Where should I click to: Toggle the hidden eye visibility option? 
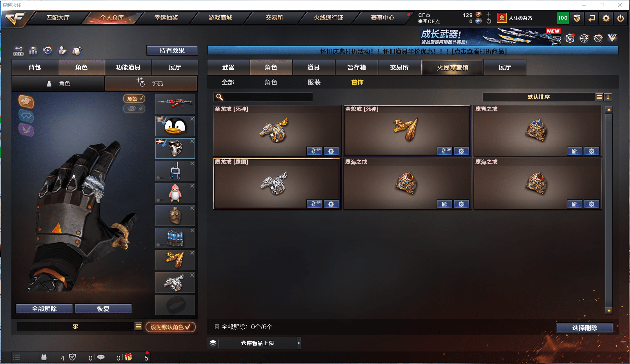pyautogui.click(x=134, y=109)
